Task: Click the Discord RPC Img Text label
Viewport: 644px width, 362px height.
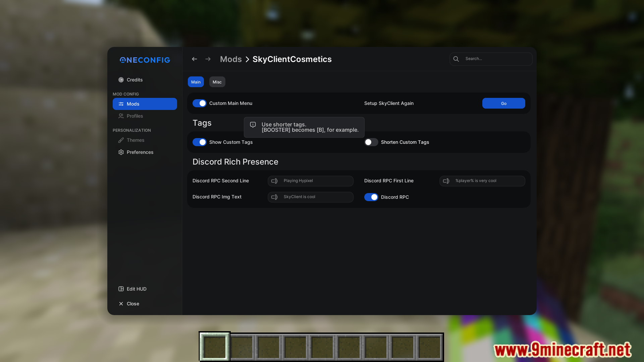Action: coord(217,197)
